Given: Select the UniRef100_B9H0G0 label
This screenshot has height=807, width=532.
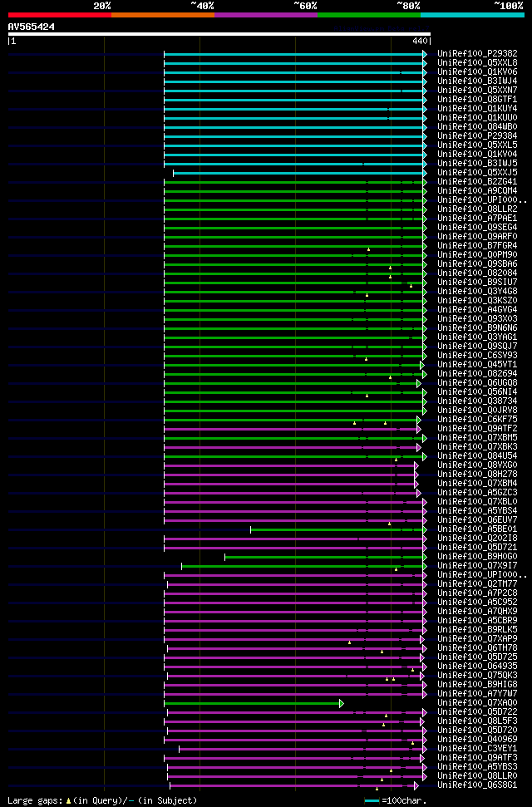Looking at the screenshot, I should tap(477, 556).
